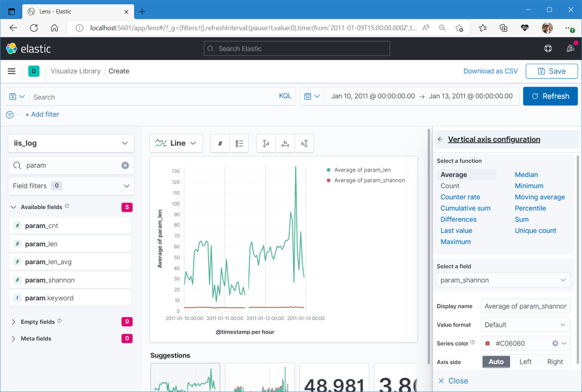Open Value format Default dropdown
Image resolution: width=582 pixels, height=392 pixels.
pos(525,325)
